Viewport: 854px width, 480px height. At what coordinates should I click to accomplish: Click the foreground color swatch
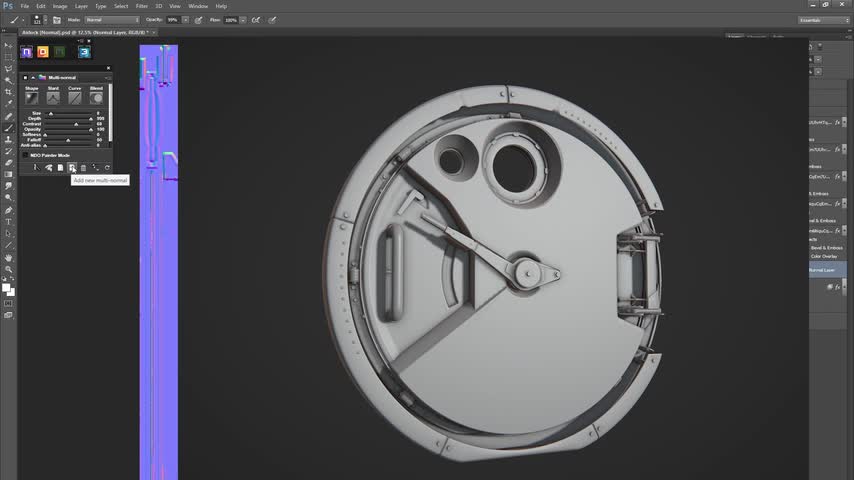pyautogui.click(x=6, y=287)
